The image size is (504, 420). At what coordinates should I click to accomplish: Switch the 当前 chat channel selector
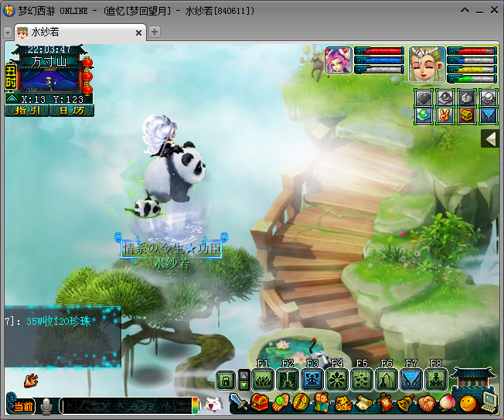pos(23,407)
